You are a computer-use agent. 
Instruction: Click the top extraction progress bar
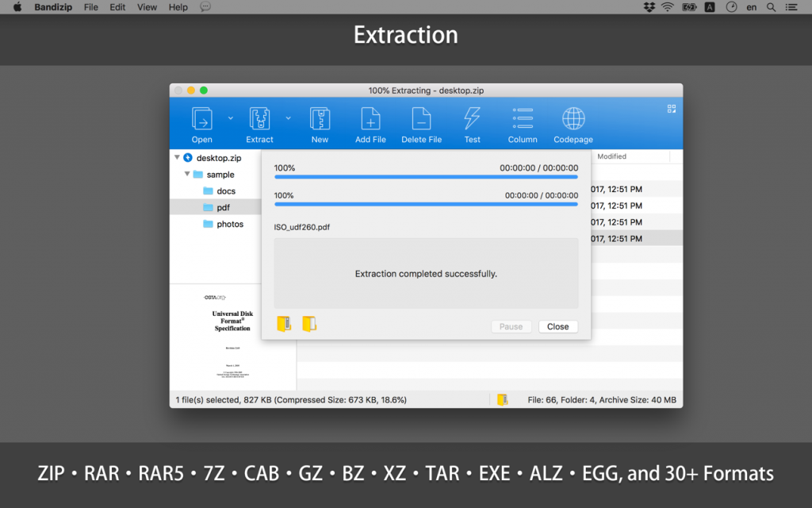coord(426,177)
